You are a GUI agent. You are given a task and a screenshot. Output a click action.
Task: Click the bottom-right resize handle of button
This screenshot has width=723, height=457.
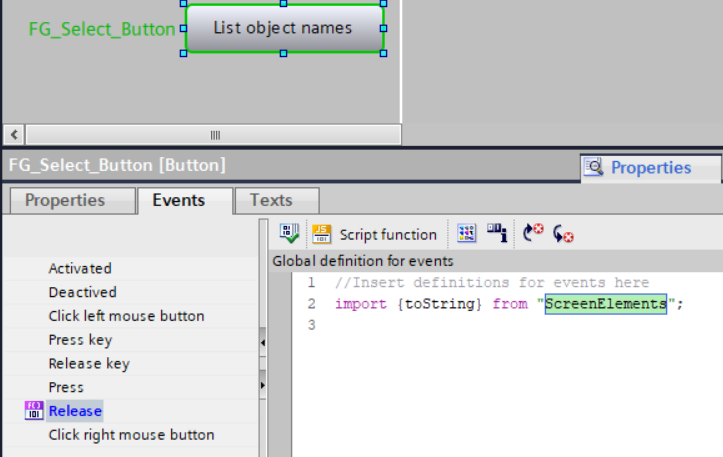(383, 53)
